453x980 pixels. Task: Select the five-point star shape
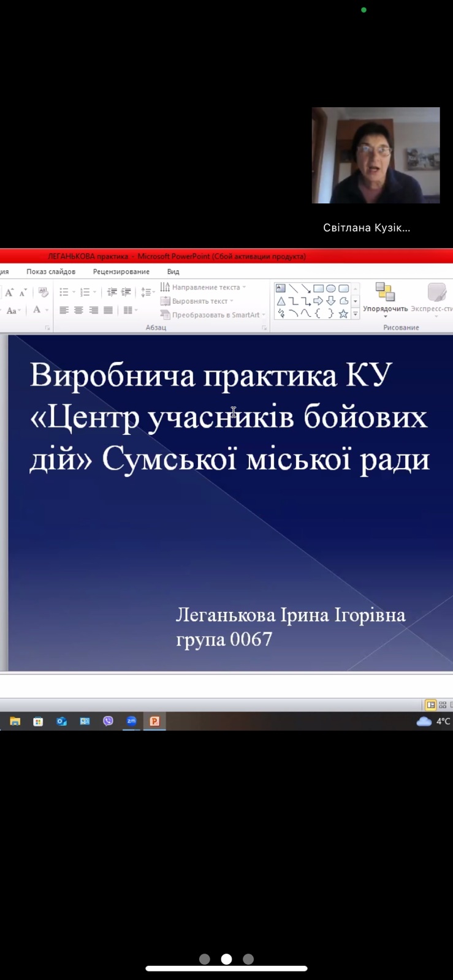[x=343, y=314]
